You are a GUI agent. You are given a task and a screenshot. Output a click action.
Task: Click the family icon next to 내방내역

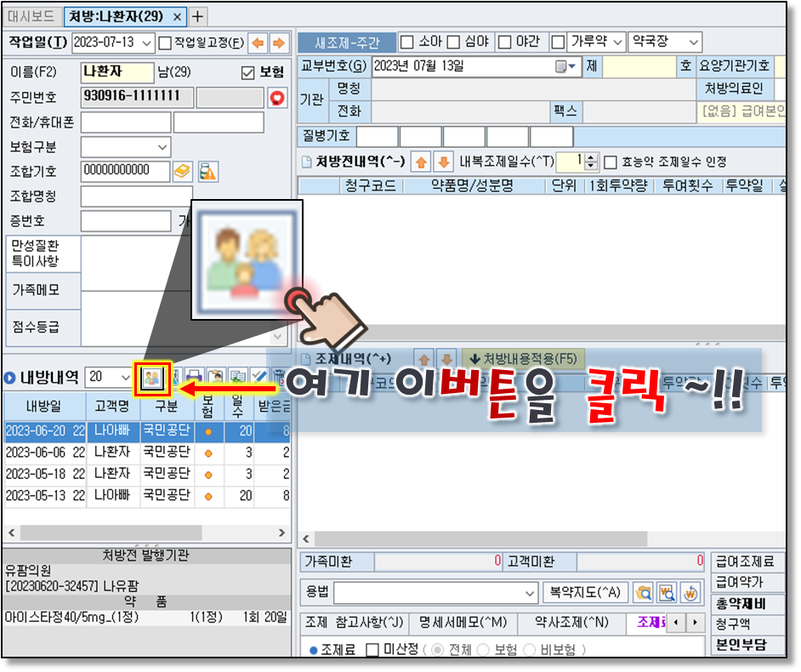click(151, 377)
